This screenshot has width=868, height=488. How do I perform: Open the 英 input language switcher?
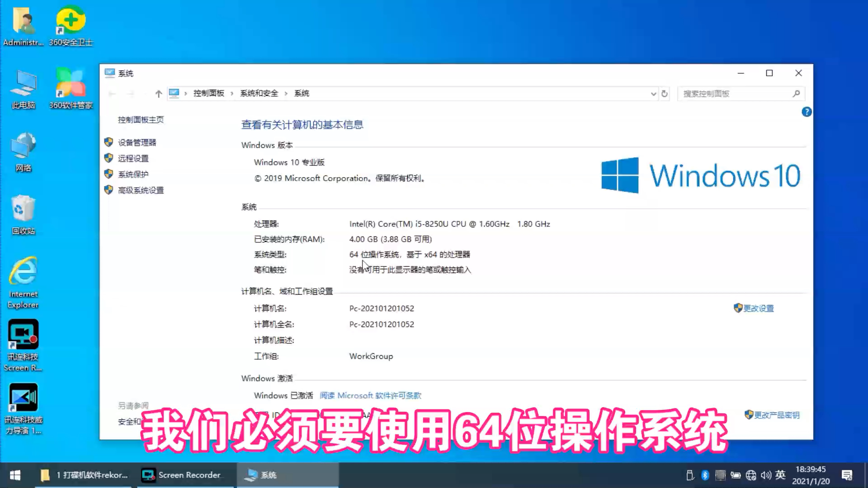(x=781, y=475)
